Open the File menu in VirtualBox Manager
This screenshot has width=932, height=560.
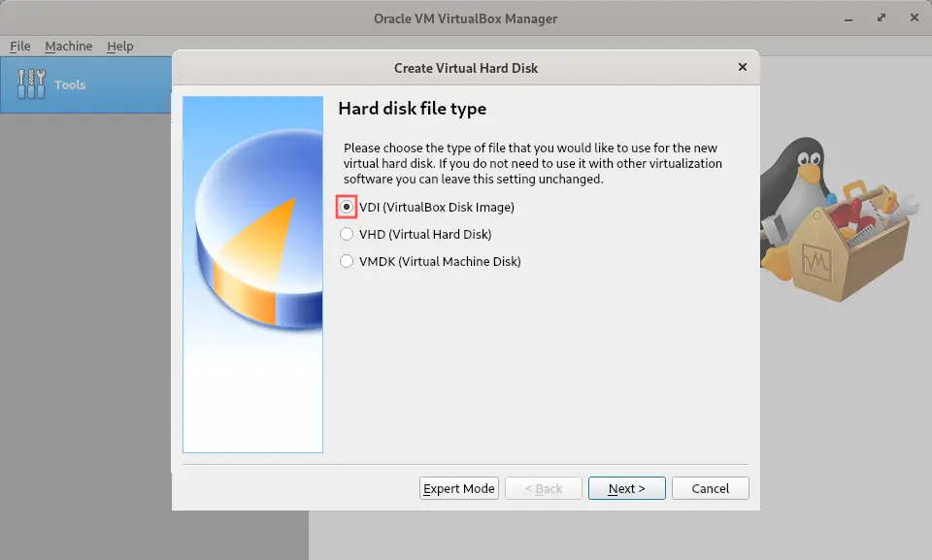[20, 46]
